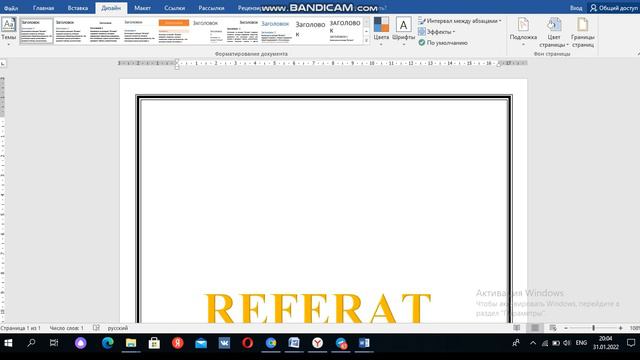Screen dimensions: 640x360
Task: Open the clock showing 20:04
Action: point(606,343)
